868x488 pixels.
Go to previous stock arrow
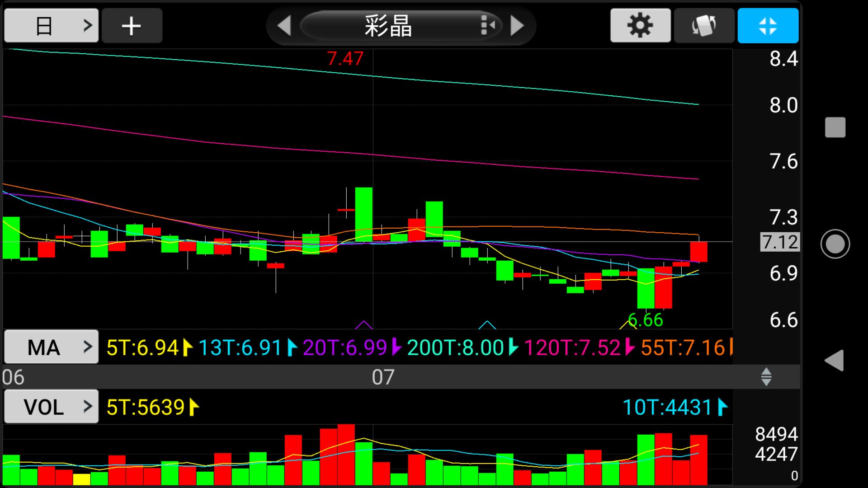tap(284, 26)
